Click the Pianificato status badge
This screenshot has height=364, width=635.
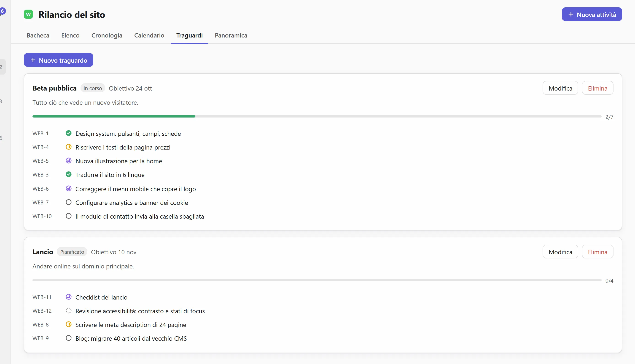(x=72, y=252)
